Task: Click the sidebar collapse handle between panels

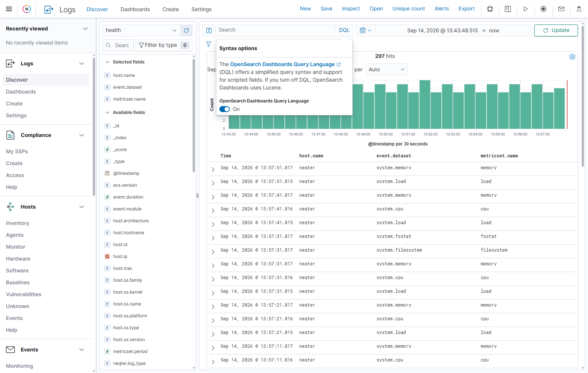Action: [x=197, y=196]
